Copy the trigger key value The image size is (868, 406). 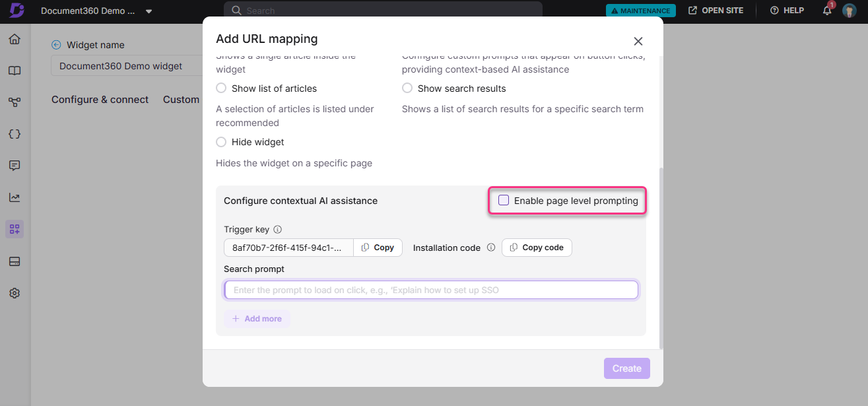click(x=378, y=248)
